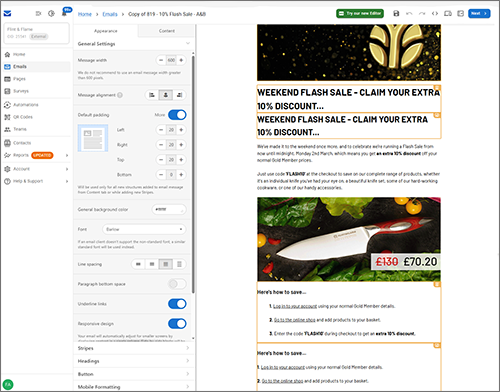The height and width of the screenshot is (392, 500).
Task: Open QR Codes in the left sidebar
Action: pyautogui.click(x=37, y=117)
